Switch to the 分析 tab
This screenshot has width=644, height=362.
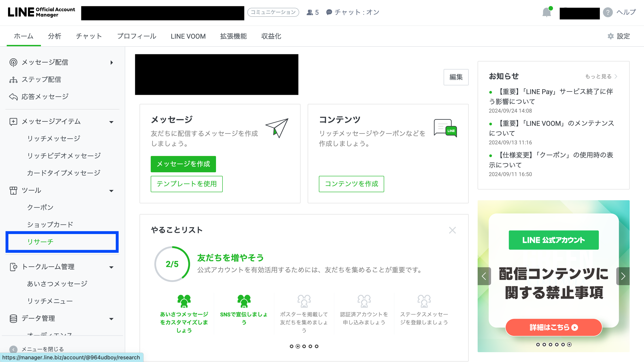click(55, 36)
